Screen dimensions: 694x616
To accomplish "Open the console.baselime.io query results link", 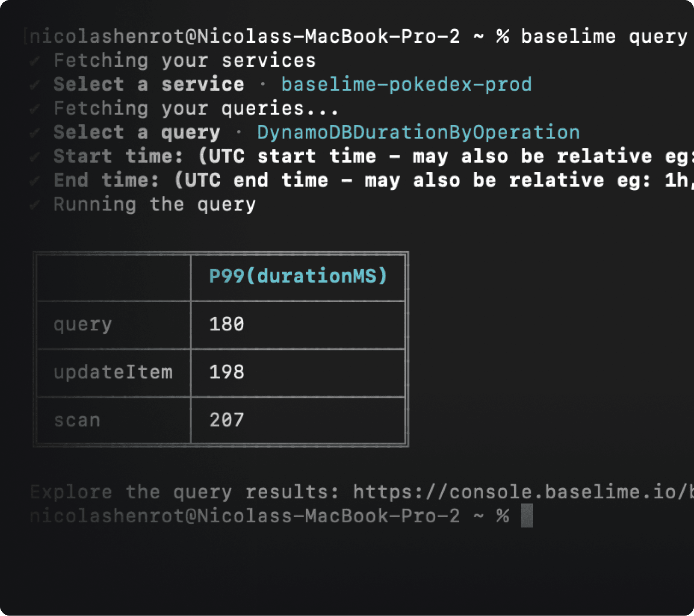I will point(523,492).
